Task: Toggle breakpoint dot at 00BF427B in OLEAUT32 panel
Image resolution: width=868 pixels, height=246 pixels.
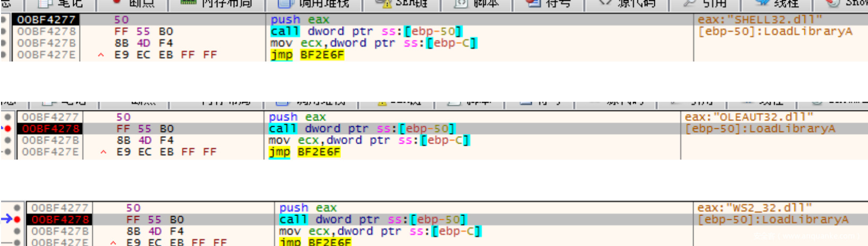Action: (x=7, y=140)
